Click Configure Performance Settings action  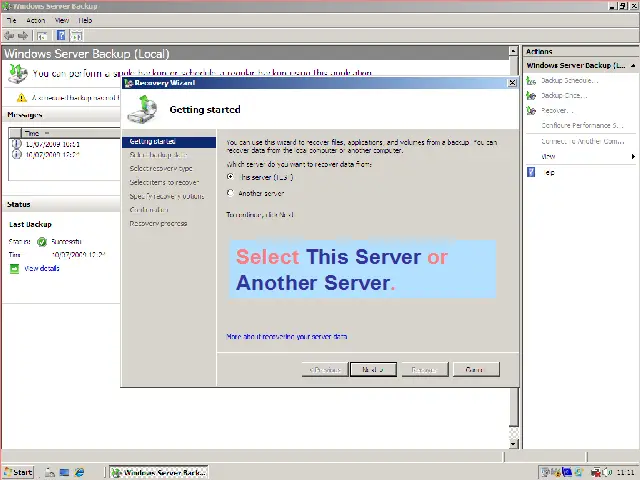click(582, 125)
